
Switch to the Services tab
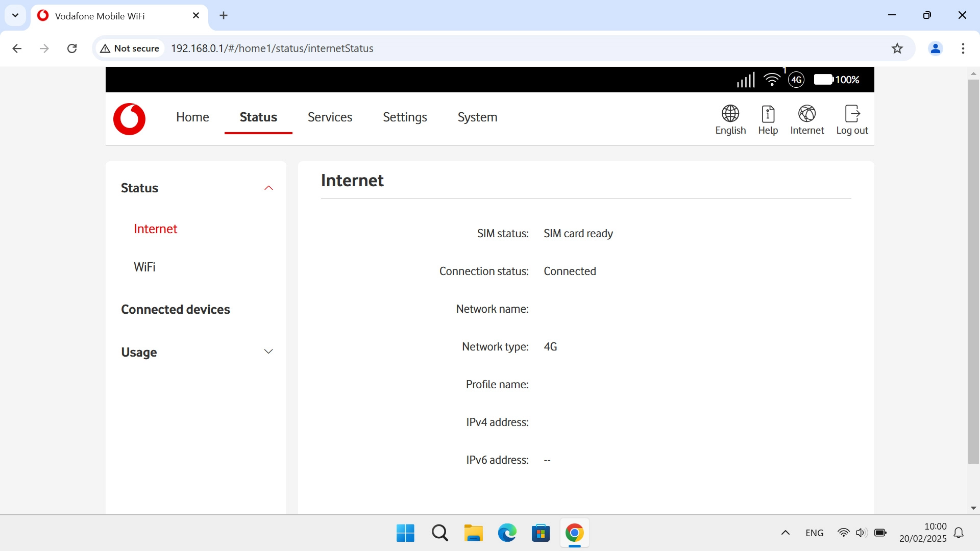click(330, 117)
